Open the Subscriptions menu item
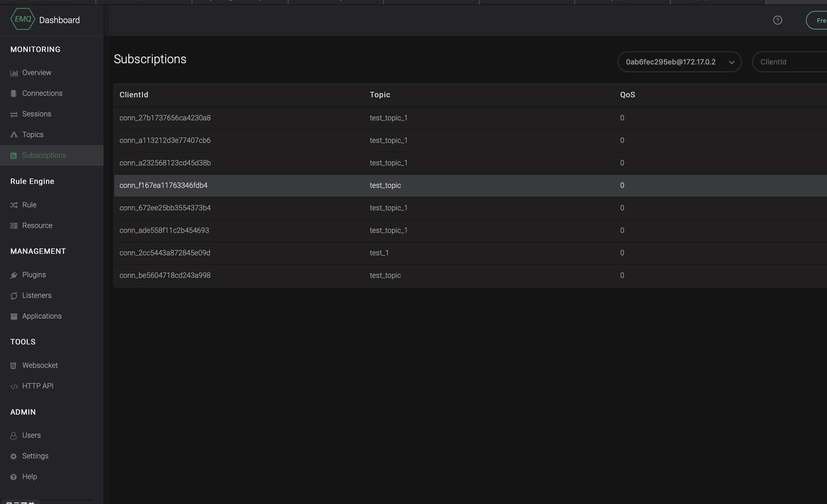 pyautogui.click(x=44, y=155)
